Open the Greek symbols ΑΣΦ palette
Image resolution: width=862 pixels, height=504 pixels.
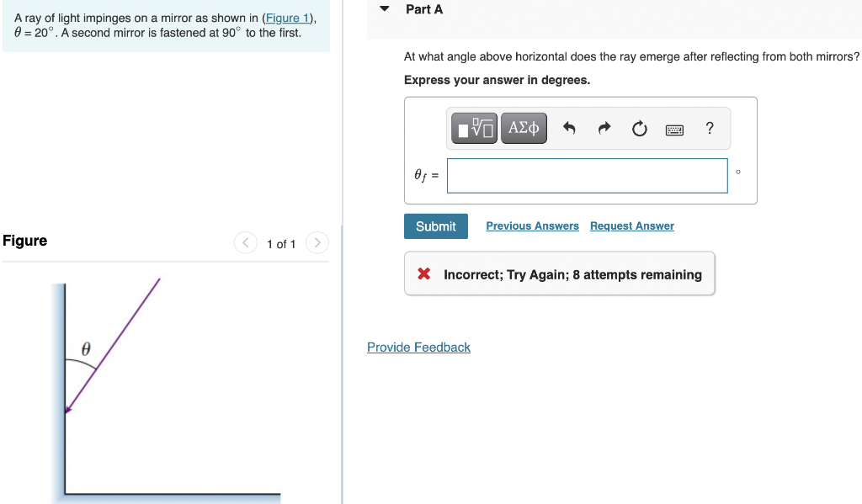click(x=524, y=128)
